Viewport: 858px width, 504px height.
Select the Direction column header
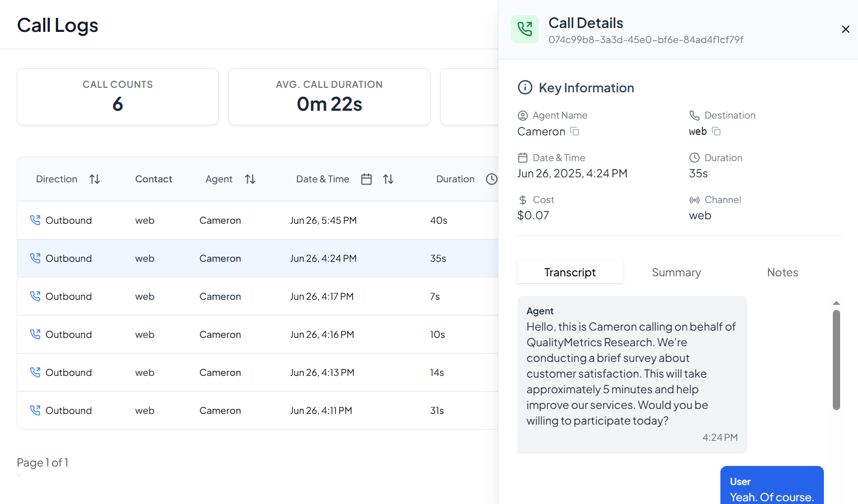(x=56, y=179)
